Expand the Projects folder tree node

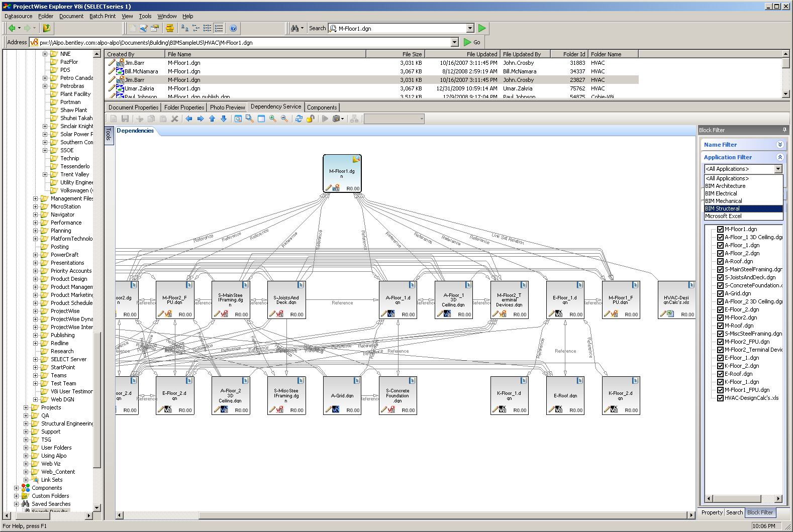point(26,407)
